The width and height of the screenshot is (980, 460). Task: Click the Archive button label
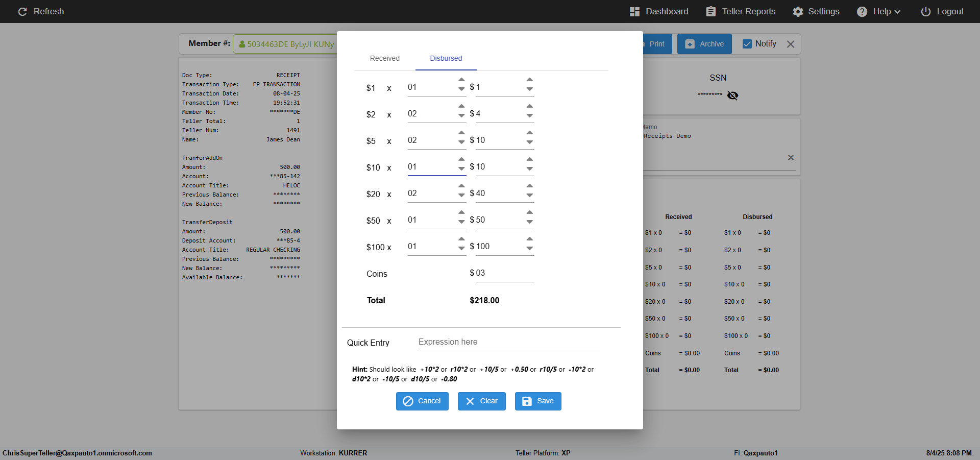pyautogui.click(x=712, y=44)
